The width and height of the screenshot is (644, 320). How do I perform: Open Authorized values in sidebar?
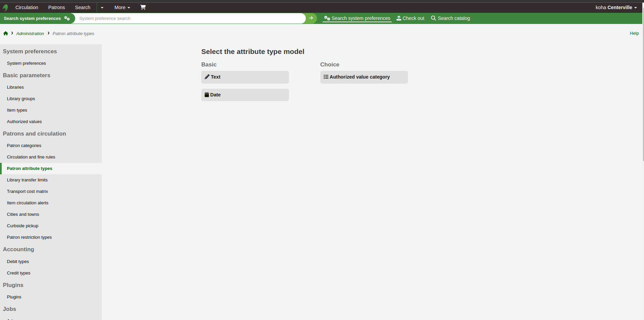[24, 122]
